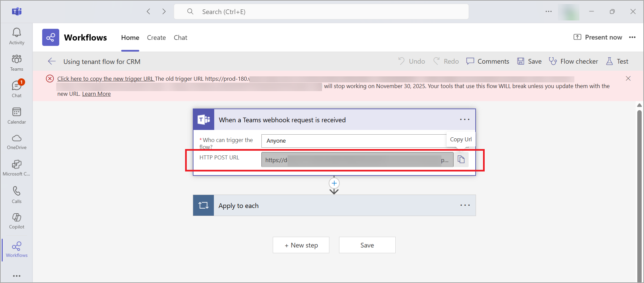Screen dimensions: 644x283
Task: Insert a new step with the plus connector
Action: point(334,183)
